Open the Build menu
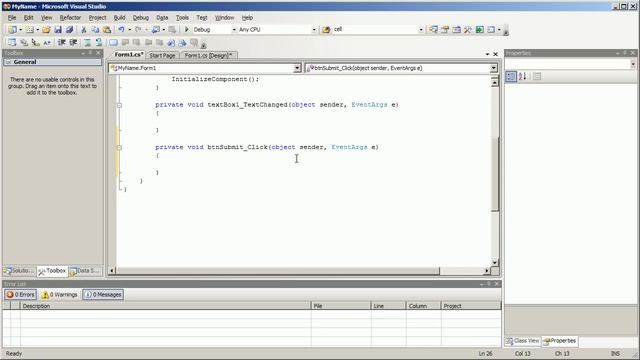640x360 pixels. coord(119,18)
